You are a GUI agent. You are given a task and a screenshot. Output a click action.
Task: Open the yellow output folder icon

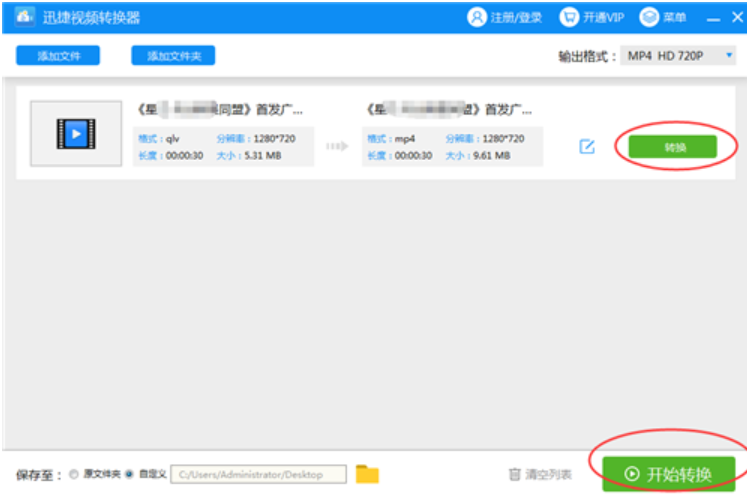coord(368,474)
